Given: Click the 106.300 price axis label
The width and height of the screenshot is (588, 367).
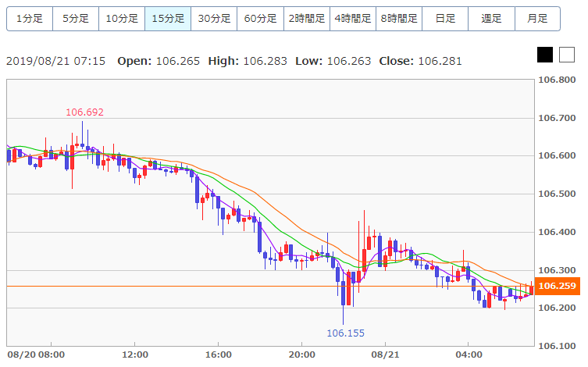Looking at the screenshot, I should (x=557, y=270).
